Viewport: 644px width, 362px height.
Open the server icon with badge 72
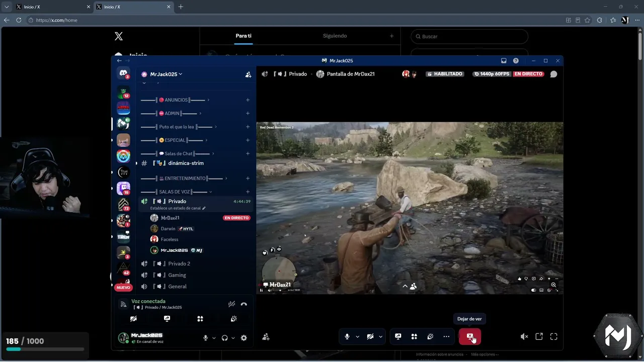[x=123, y=204]
